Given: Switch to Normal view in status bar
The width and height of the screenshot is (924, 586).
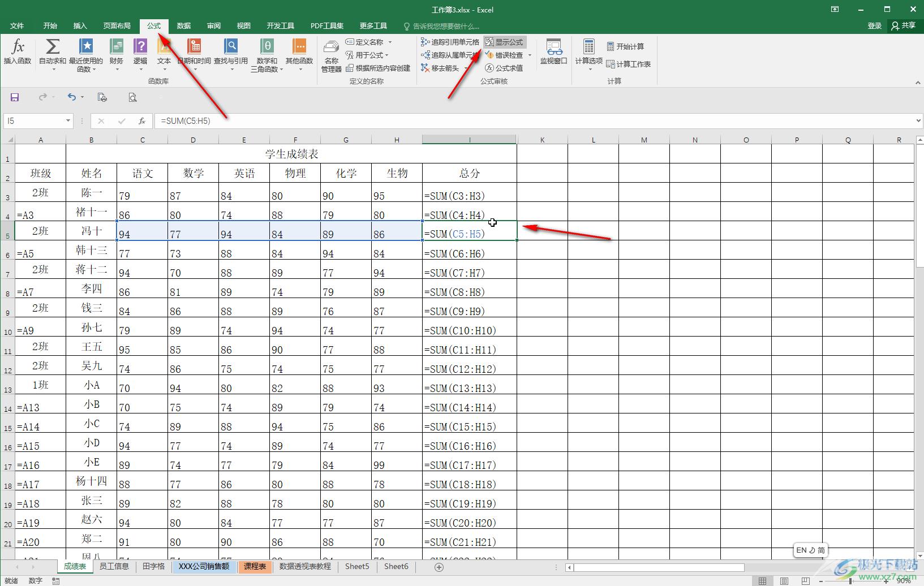Looking at the screenshot, I should click(x=763, y=581).
